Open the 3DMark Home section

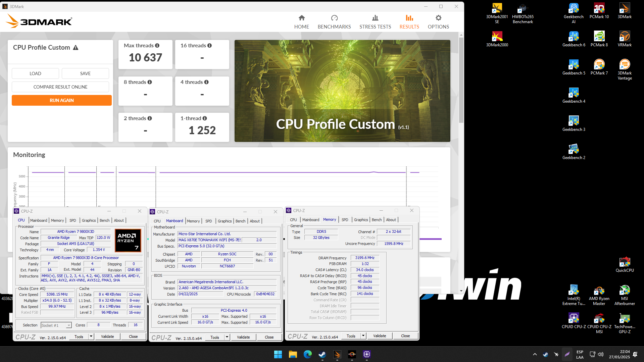click(301, 22)
